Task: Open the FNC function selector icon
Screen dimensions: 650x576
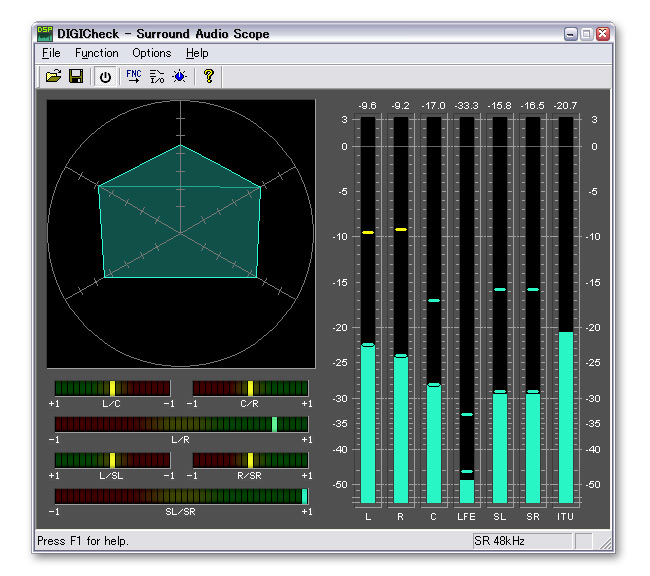Action: click(133, 76)
